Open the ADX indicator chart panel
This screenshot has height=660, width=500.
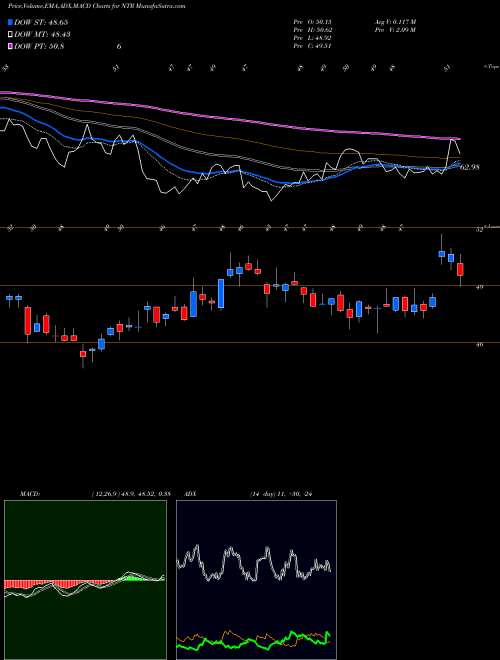(256, 580)
